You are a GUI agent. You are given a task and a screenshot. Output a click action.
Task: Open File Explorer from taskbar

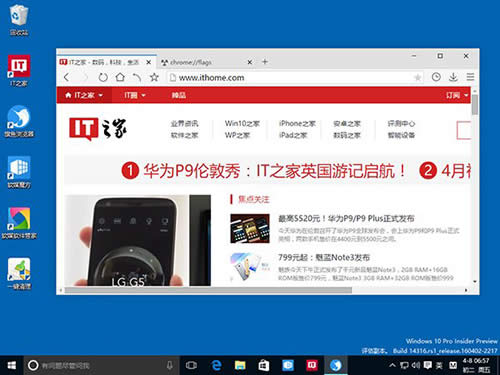[240, 365]
